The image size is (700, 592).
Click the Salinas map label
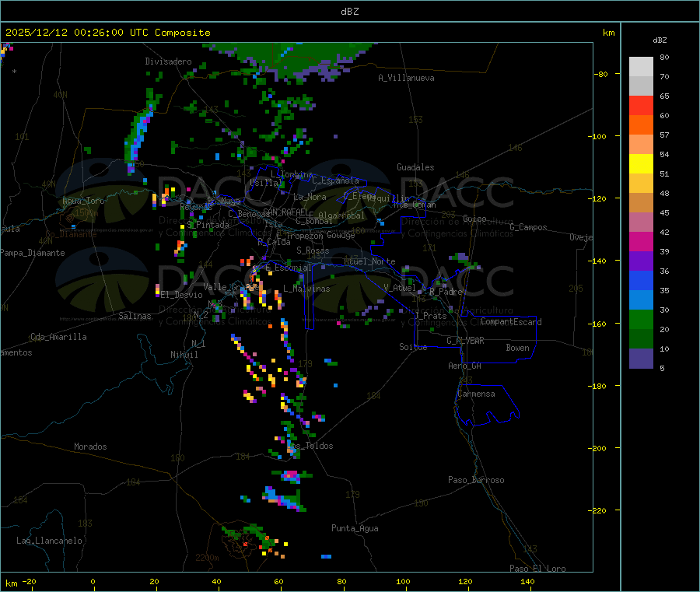pos(135,316)
